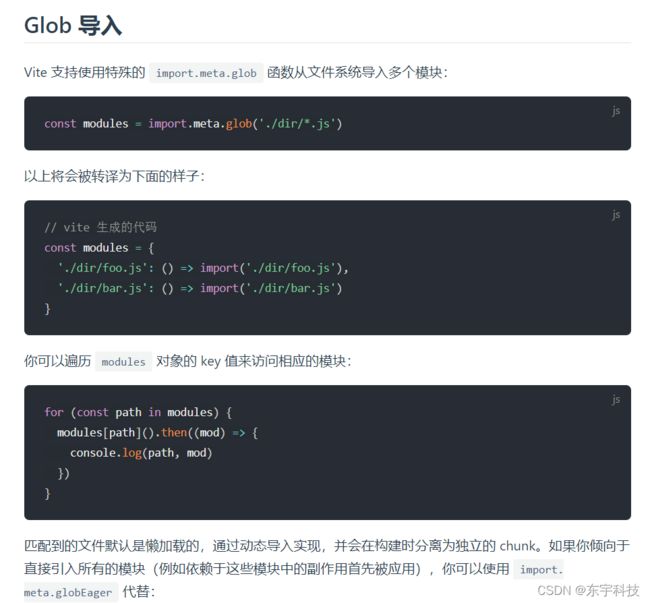Click the glob function call in first snippet

[239, 124]
